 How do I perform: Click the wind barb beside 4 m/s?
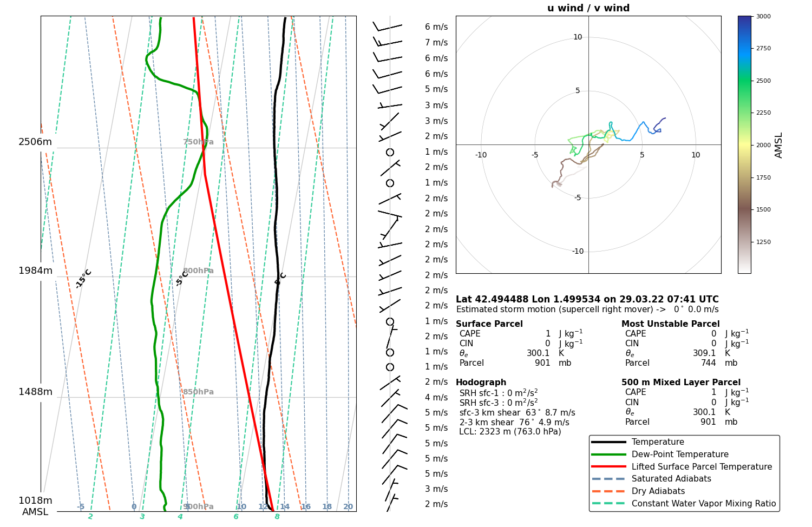pyautogui.click(x=390, y=398)
